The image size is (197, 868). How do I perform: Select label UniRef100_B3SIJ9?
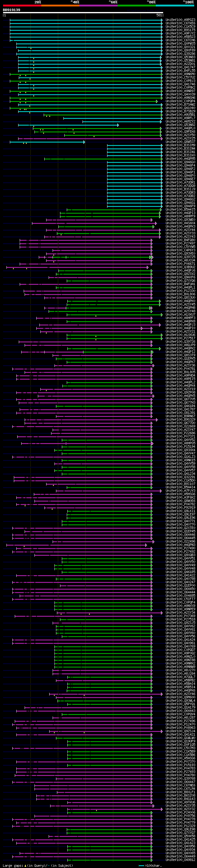point(180,189)
